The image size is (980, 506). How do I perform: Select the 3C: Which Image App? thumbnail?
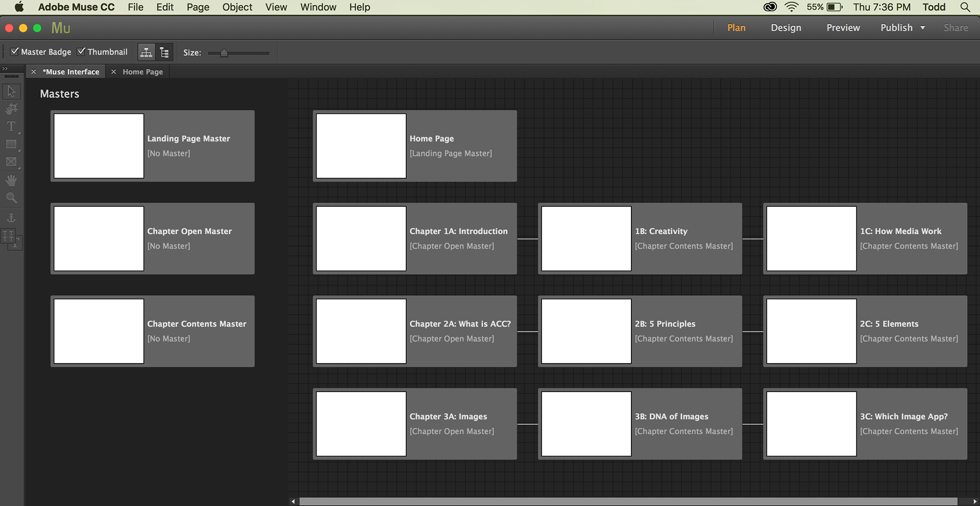coord(812,424)
